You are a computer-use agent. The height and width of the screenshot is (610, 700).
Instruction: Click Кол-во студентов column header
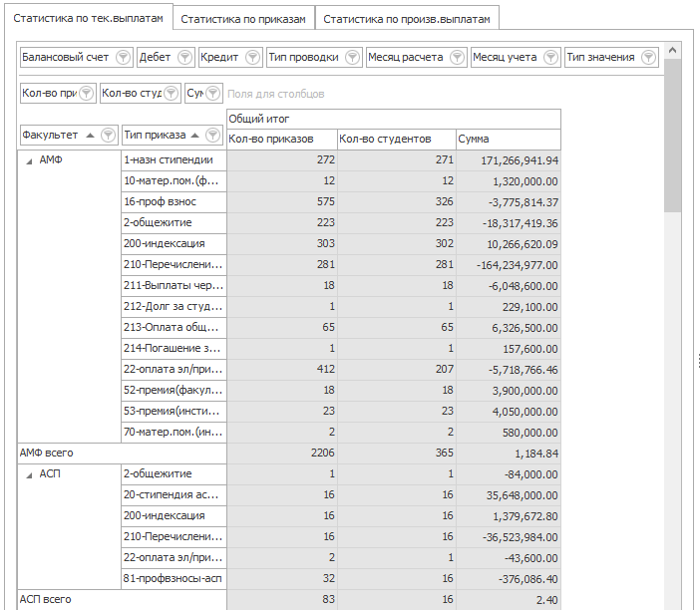pos(397,140)
